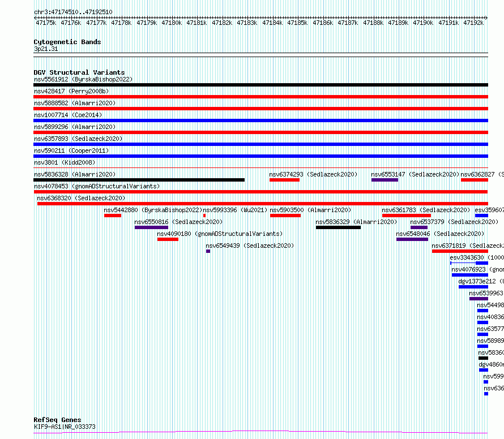
Task: Select the blue nsv4076923 variant bar
Action: pos(470,275)
